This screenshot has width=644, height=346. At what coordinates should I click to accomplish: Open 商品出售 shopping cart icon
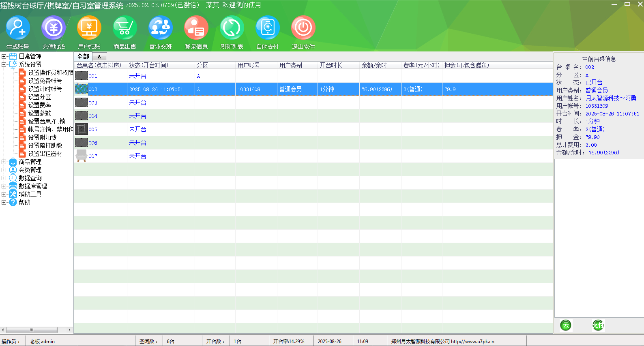pos(125,28)
